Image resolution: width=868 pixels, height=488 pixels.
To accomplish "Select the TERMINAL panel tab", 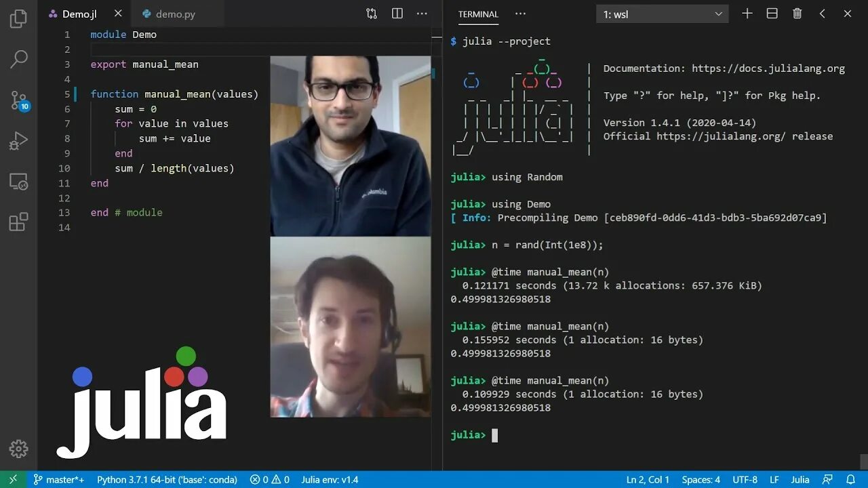I will [x=478, y=14].
